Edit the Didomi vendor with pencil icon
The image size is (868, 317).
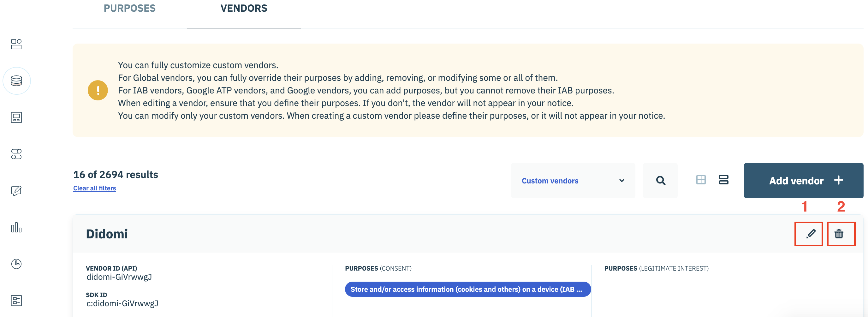[x=810, y=234]
